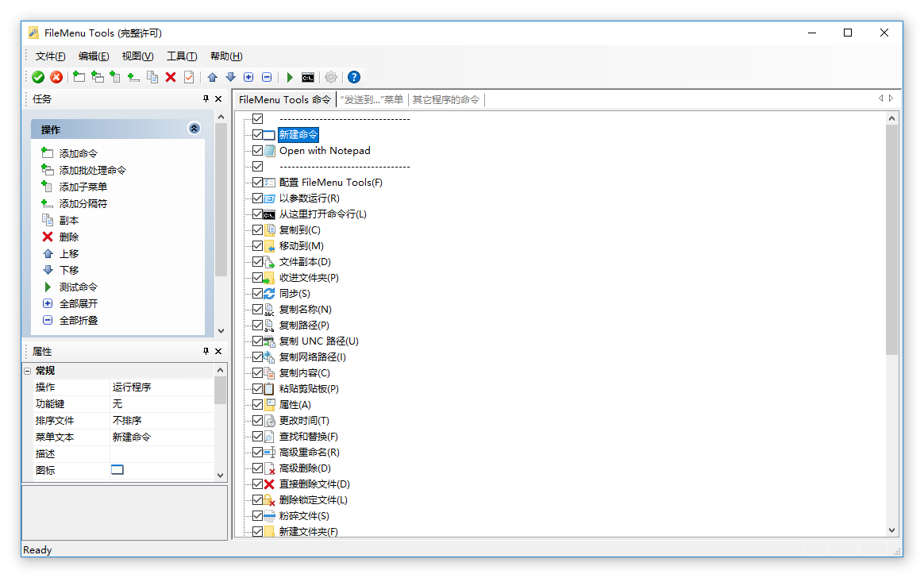Click the 图标 property icon value
The width and height of the screenshot is (924, 578).
coord(117,470)
